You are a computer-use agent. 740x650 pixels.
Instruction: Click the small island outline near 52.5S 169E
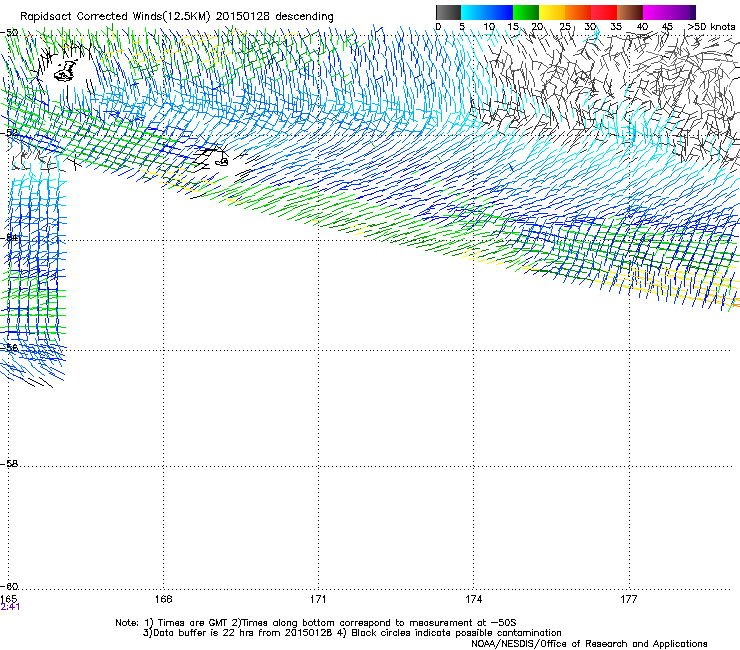(222, 161)
